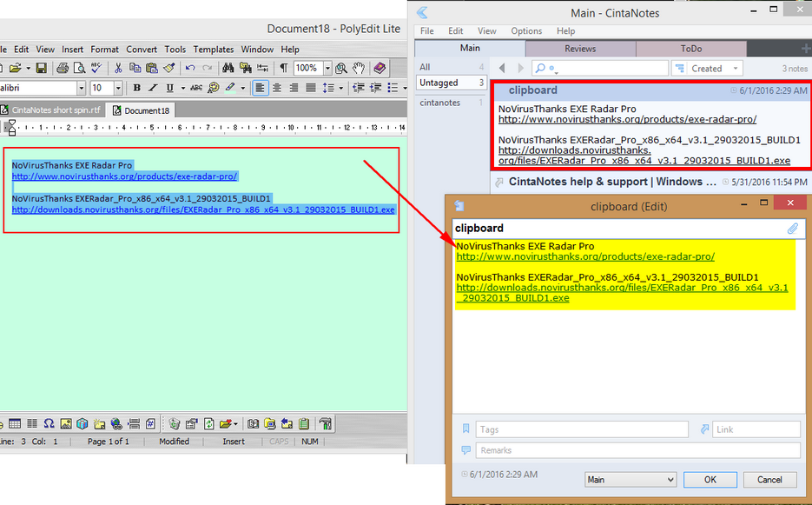Toggle paragraph marks with pilcrow icon
812x505 pixels.
[x=284, y=68]
